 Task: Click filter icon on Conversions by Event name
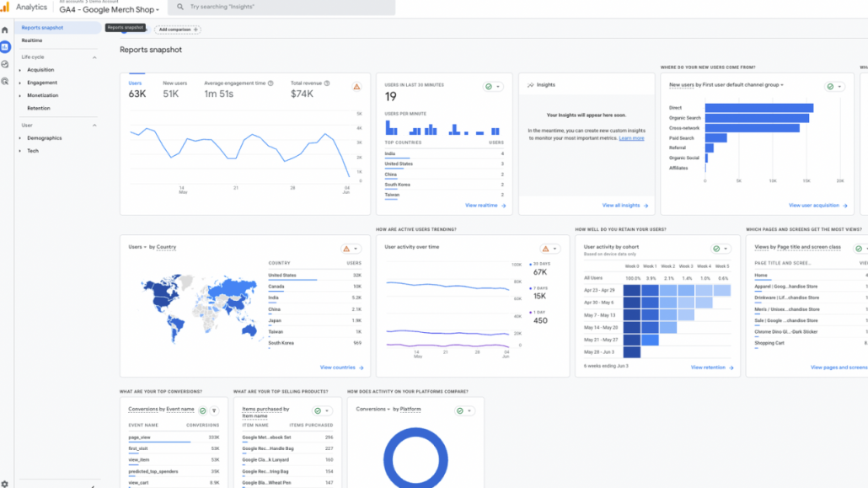pos(214,411)
